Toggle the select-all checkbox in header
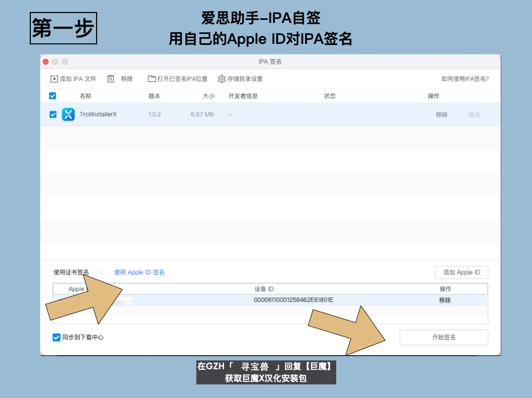This screenshot has width=532, height=398. [53, 96]
